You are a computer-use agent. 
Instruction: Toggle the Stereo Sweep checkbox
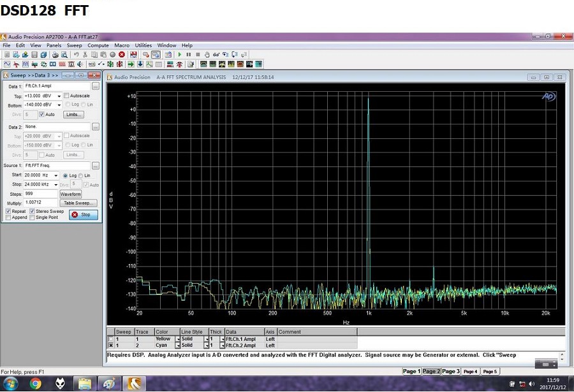pyautogui.click(x=32, y=211)
